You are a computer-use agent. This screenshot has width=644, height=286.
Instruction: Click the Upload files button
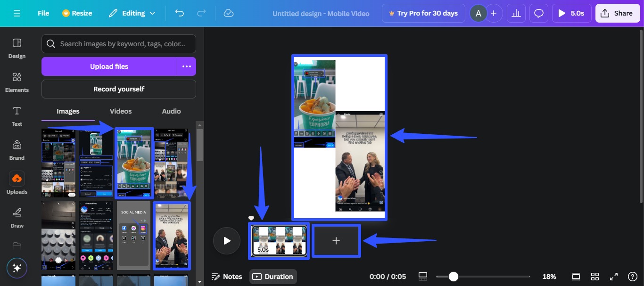[x=109, y=66]
